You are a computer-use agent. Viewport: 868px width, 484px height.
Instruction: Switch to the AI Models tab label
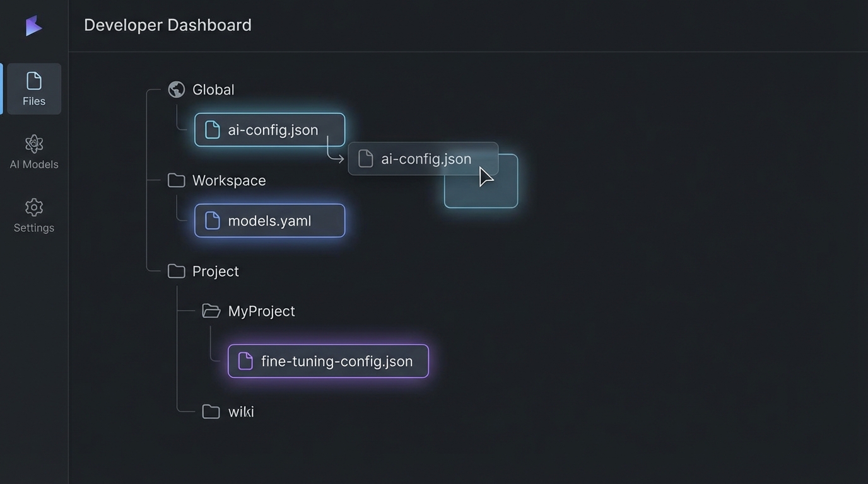click(34, 164)
